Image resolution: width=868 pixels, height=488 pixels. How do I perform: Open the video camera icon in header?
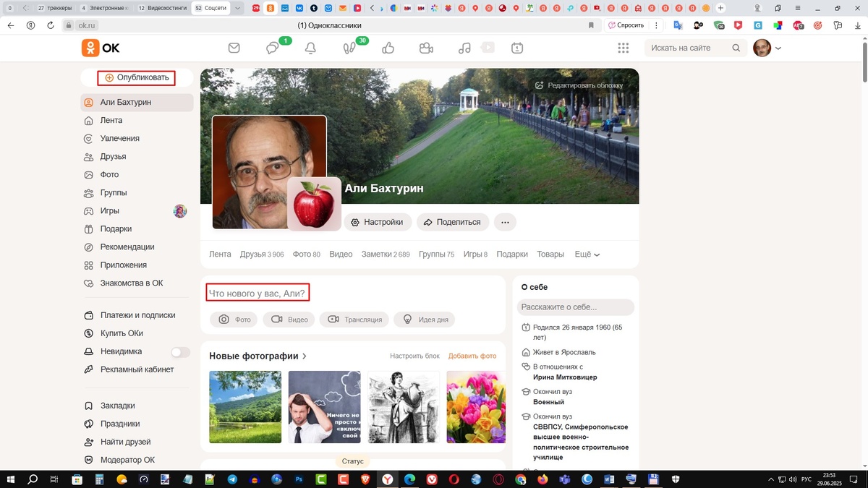coord(426,48)
